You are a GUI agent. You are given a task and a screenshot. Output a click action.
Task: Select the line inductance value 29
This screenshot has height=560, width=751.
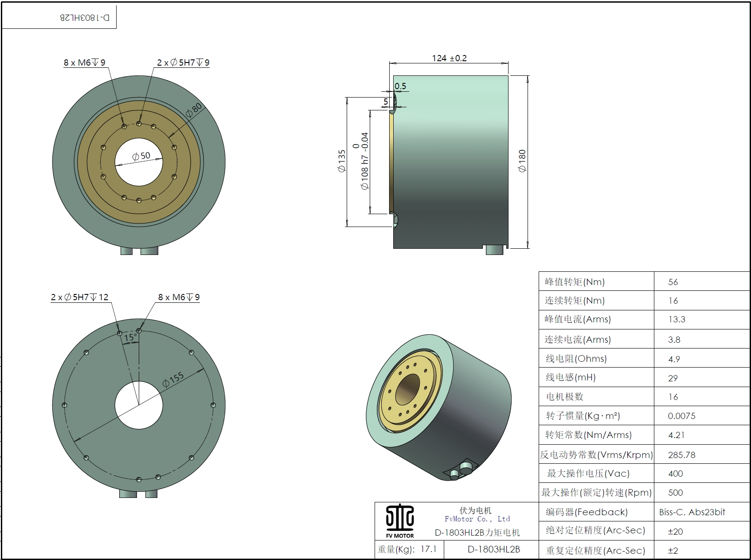pyautogui.click(x=673, y=378)
